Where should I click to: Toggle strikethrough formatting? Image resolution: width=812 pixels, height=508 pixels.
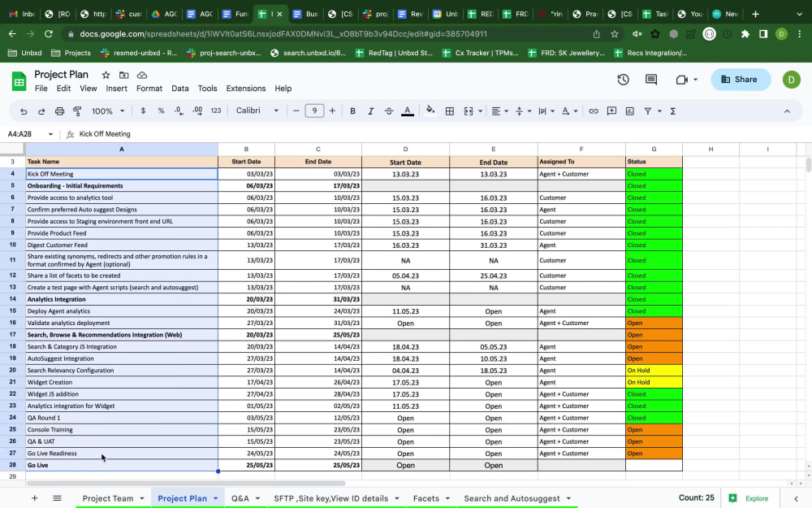[388, 111]
